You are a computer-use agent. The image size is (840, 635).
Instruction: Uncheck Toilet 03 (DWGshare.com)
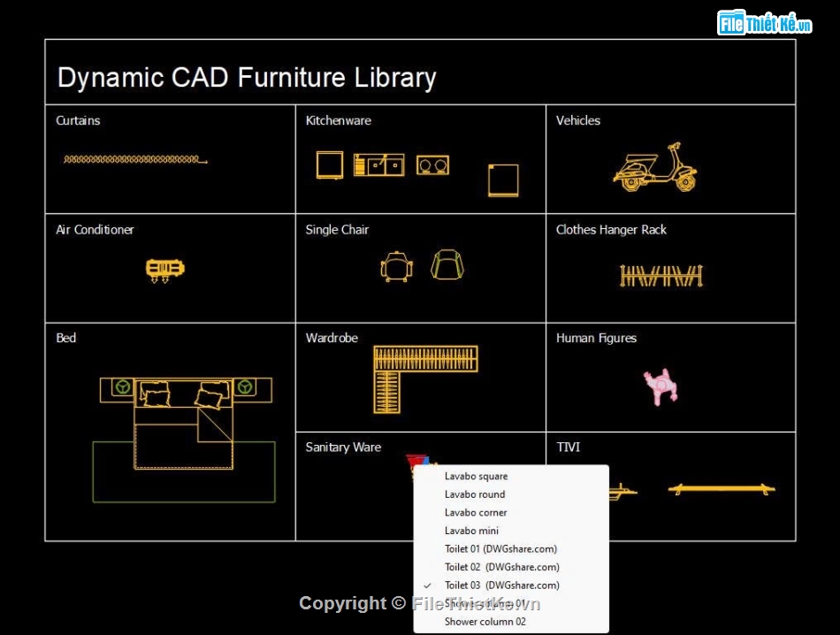[501, 585]
